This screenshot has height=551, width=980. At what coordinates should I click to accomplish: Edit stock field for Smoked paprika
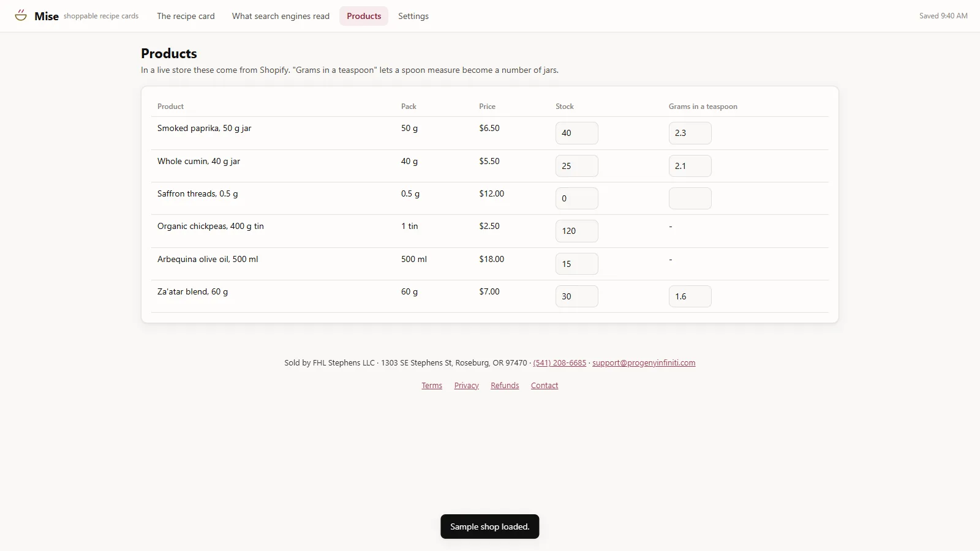[577, 133]
